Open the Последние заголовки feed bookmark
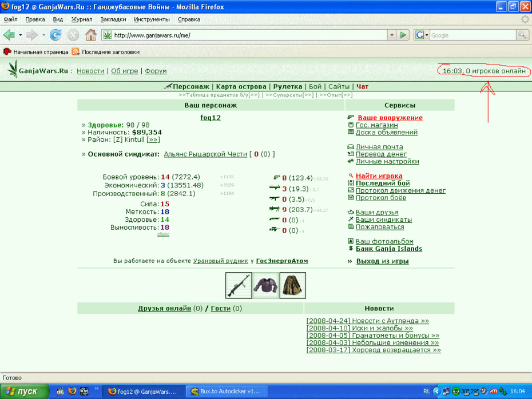Screen dimensions: 532x399 pyautogui.click(x=106, y=52)
